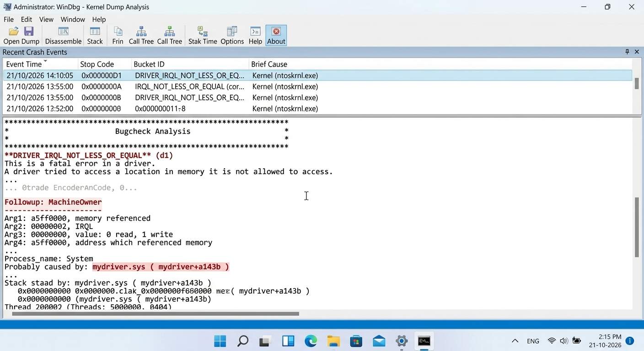
Task: Click the first Call Tree icon
Action: [141, 36]
